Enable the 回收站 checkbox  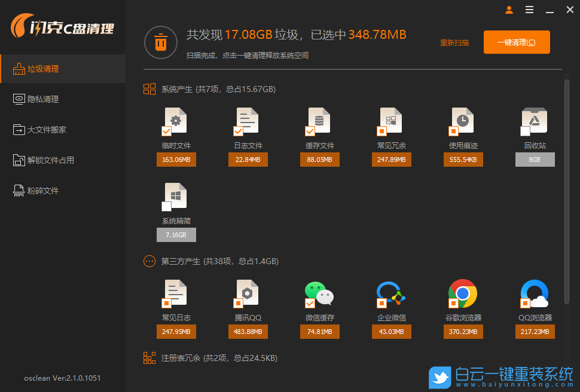coord(524,132)
